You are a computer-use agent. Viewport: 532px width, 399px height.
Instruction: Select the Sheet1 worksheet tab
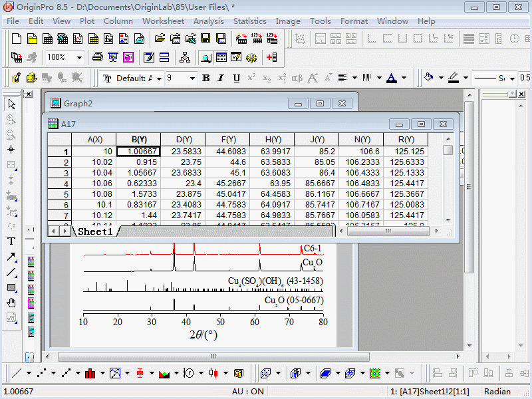95,231
